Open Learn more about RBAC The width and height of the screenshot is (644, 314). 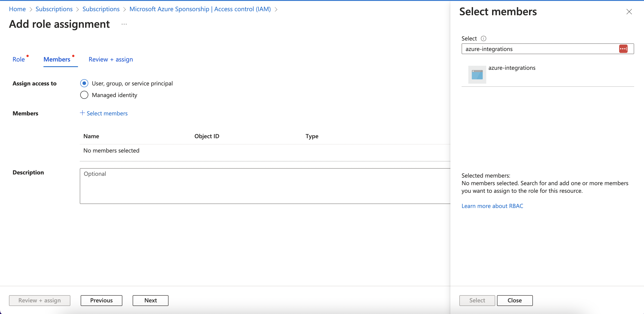click(x=492, y=206)
